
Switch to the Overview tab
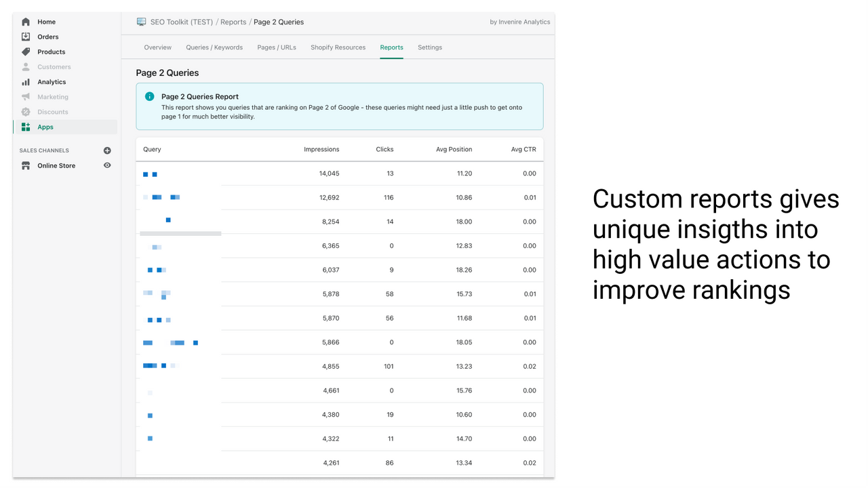(157, 47)
